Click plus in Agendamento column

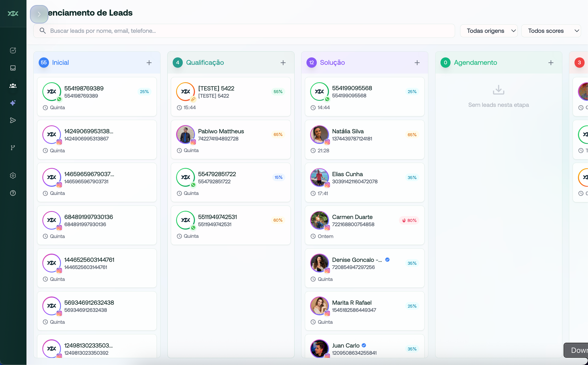coord(550,63)
